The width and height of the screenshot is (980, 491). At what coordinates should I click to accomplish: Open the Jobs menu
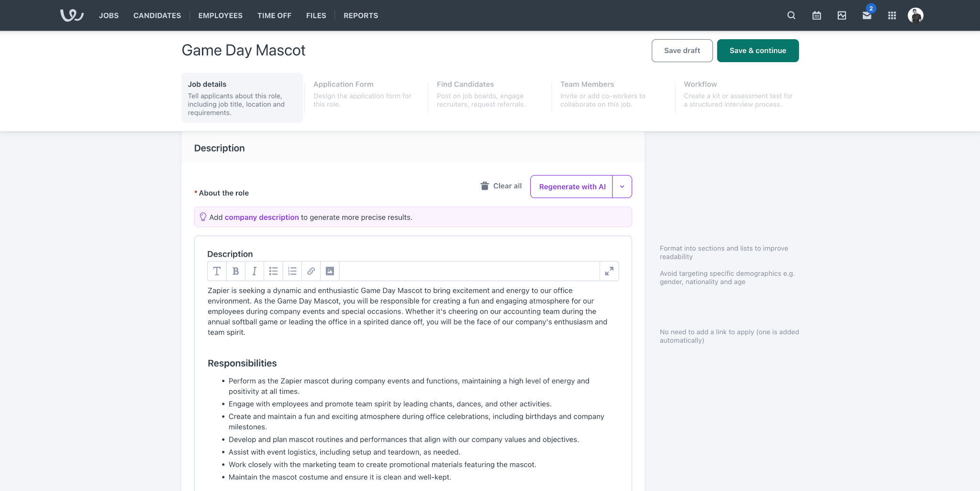pos(109,15)
